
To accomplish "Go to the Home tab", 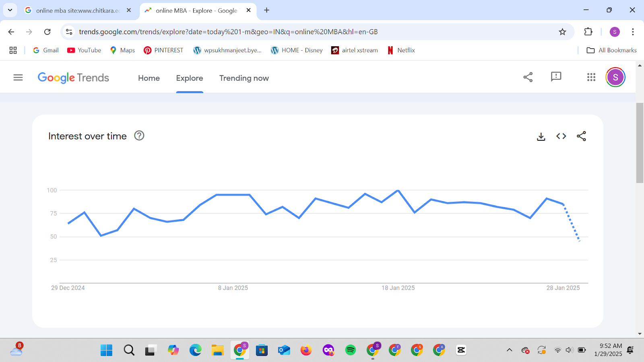I will point(149,78).
